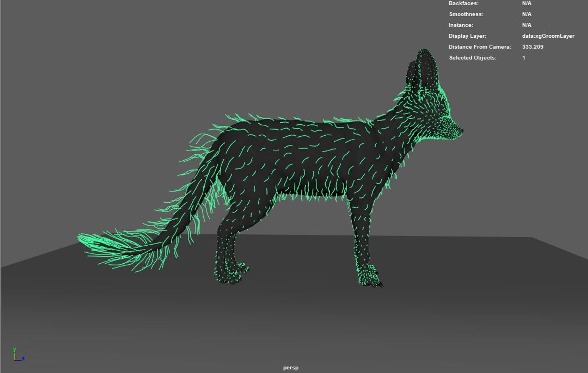Image resolution: width=588 pixels, height=373 pixels.
Task: Click the 'Selected Objects:' label
Action: [x=473, y=58]
